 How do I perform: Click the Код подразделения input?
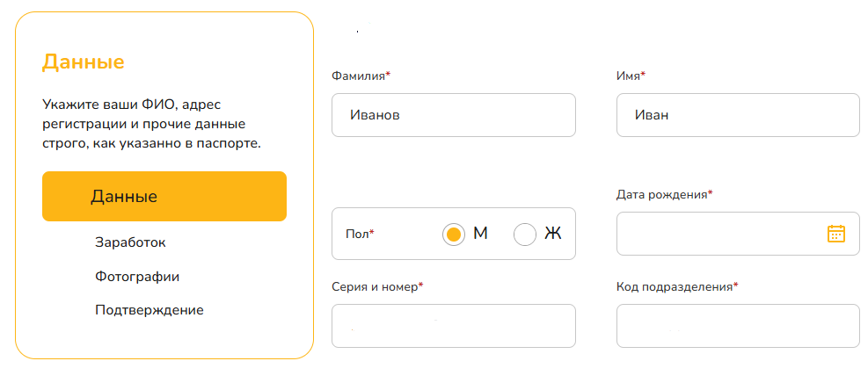737,326
